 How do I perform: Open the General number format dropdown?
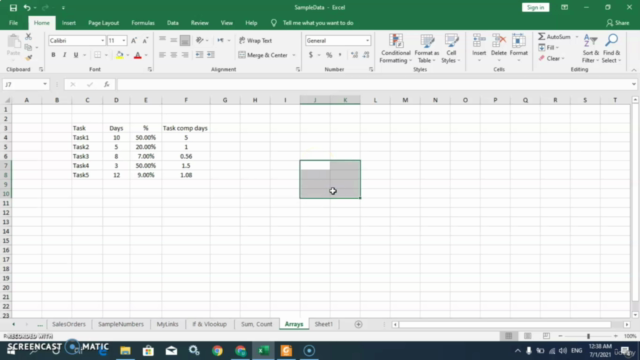point(367,40)
